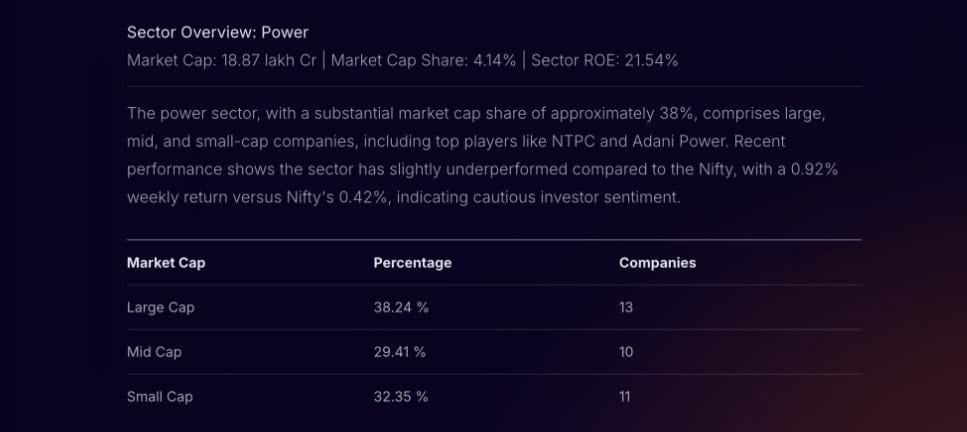Click the "Percentage" column header
967x432 pixels.
coord(412,263)
